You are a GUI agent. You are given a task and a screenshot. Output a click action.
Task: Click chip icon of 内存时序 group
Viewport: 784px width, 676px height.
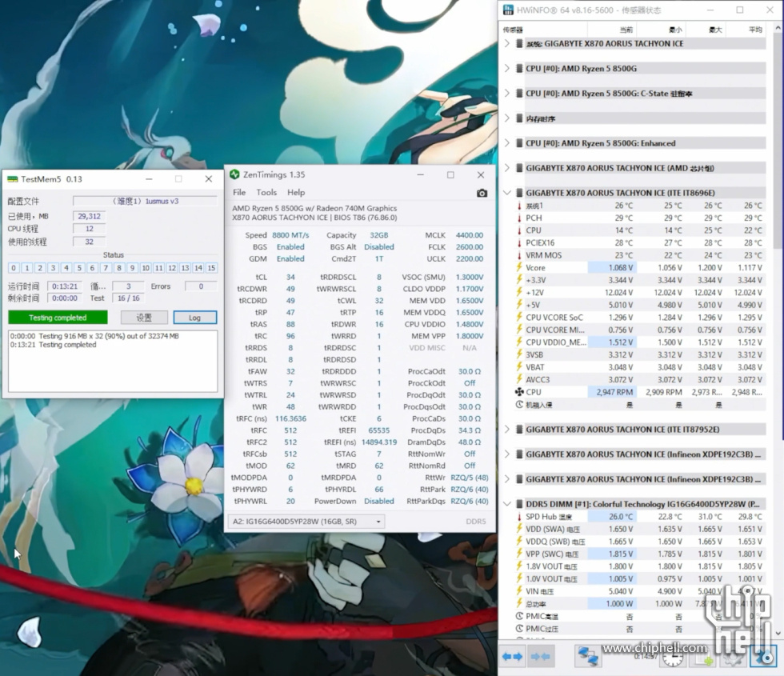pos(519,118)
